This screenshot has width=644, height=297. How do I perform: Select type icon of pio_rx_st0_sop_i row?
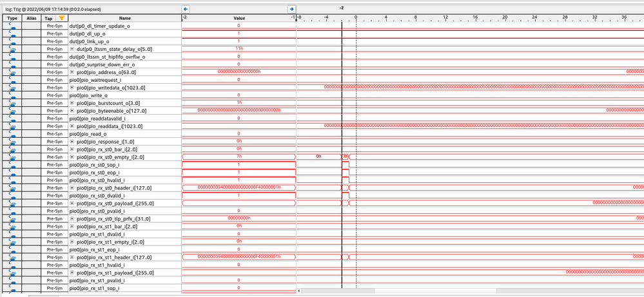pyautogui.click(x=12, y=164)
